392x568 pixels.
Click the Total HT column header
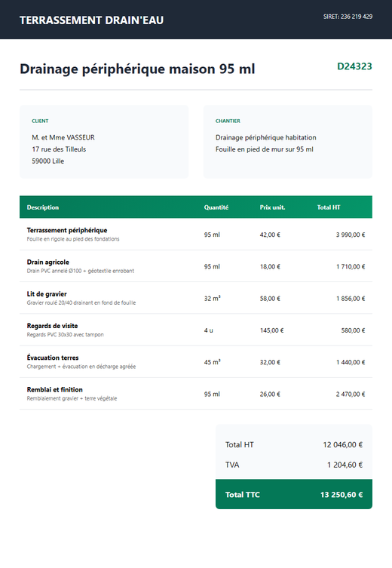[x=329, y=207]
